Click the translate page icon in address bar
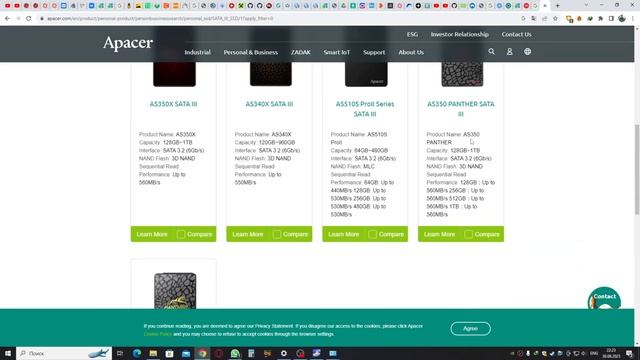Image resolution: width=640 pixels, height=360 pixels. [x=534, y=18]
